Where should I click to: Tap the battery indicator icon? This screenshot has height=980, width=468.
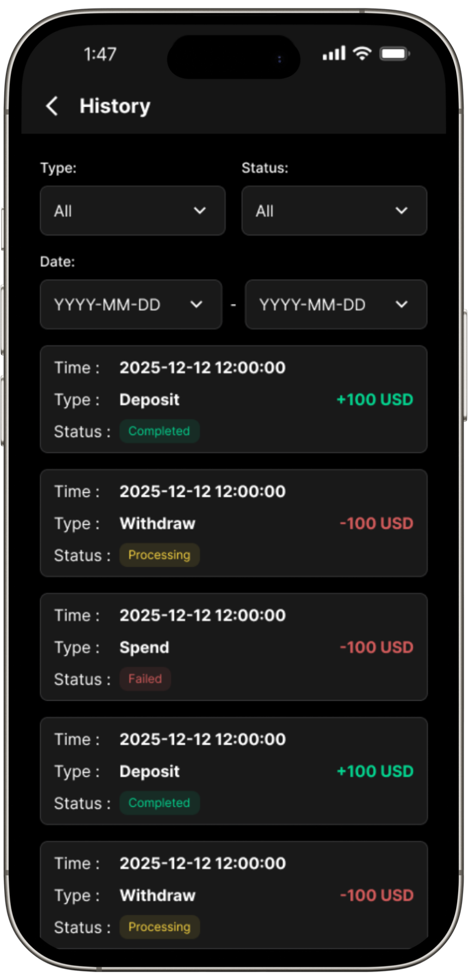(395, 53)
